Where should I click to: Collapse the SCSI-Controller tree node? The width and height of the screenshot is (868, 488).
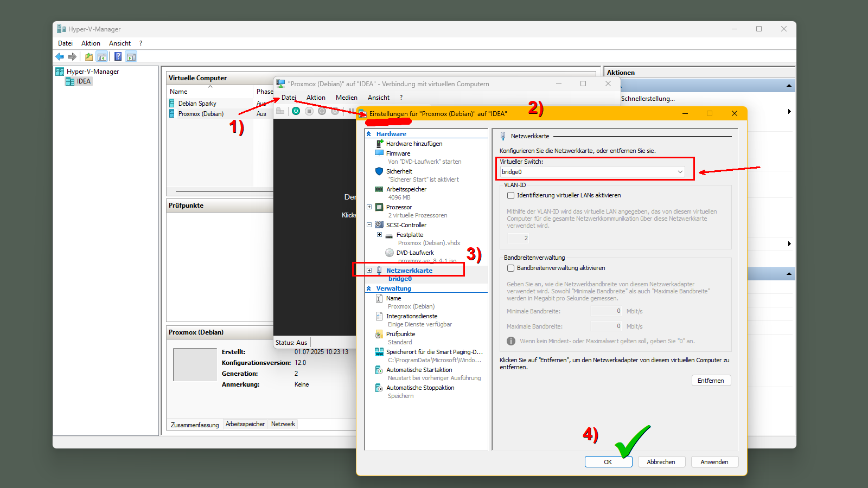pyautogui.click(x=369, y=225)
